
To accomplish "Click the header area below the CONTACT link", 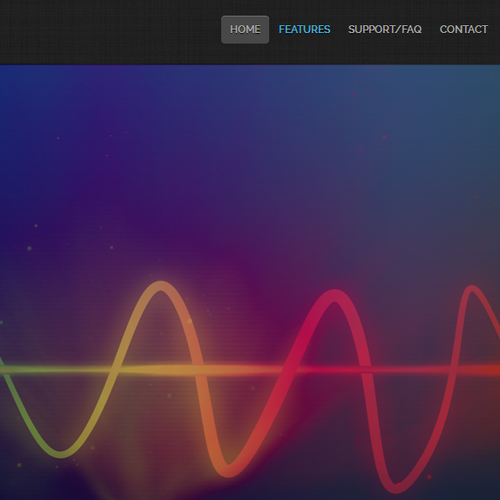I will point(464,50).
